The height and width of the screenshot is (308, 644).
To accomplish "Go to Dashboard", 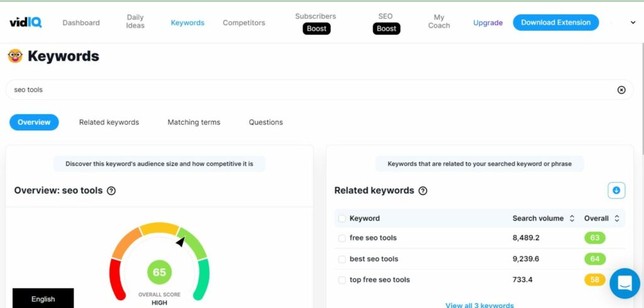I will pyautogui.click(x=81, y=23).
